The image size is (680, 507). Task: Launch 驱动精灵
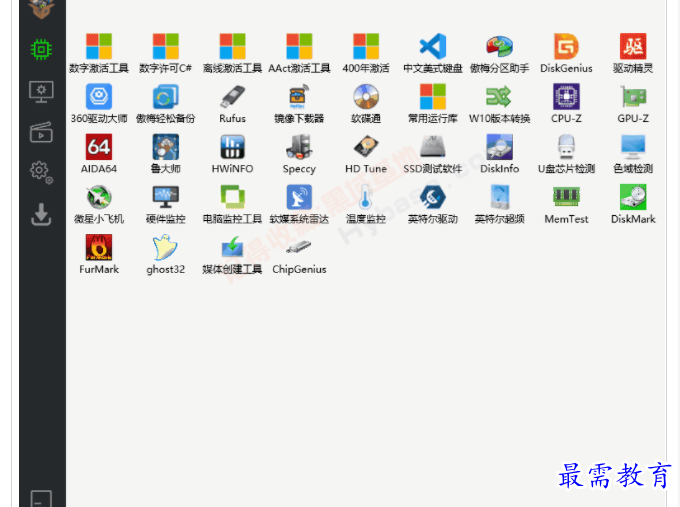pos(633,53)
